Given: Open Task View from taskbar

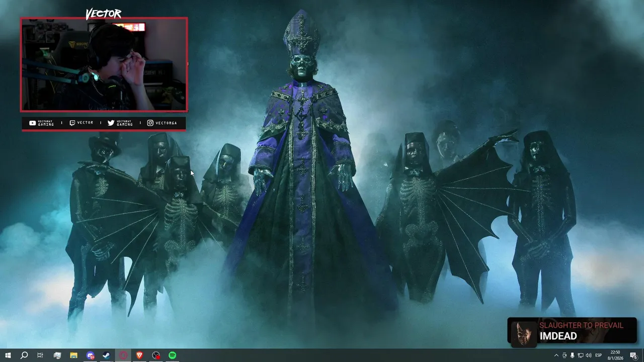Looking at the screenshot, I should pos(40,355).
